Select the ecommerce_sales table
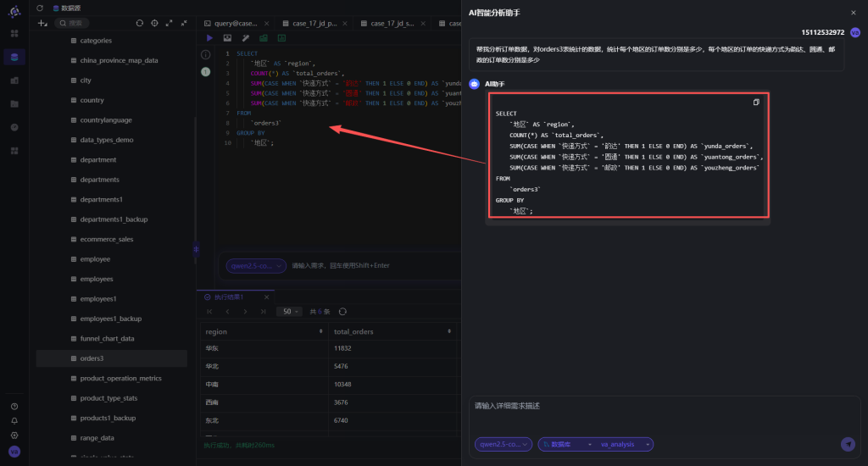This screenshot has height=466, width=868. tap(106, 239)
